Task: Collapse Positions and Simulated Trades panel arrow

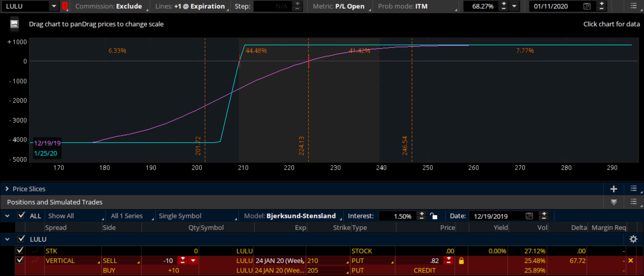Action: [x=613, y=202]
